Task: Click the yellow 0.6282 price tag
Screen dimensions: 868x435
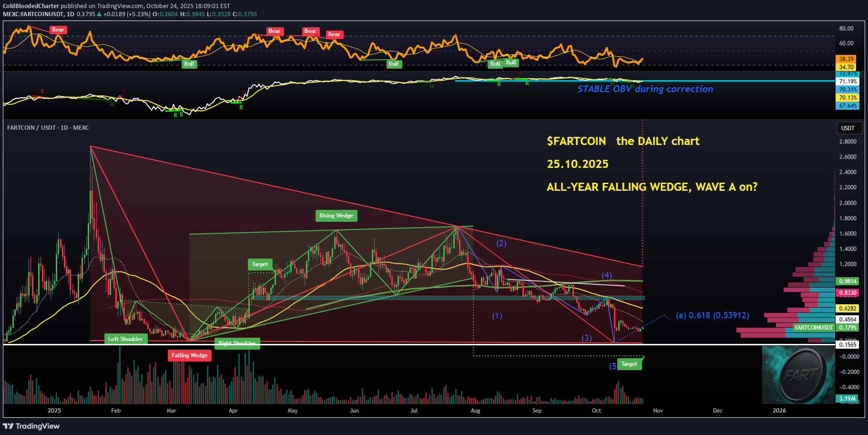Action: click(848, 309)
